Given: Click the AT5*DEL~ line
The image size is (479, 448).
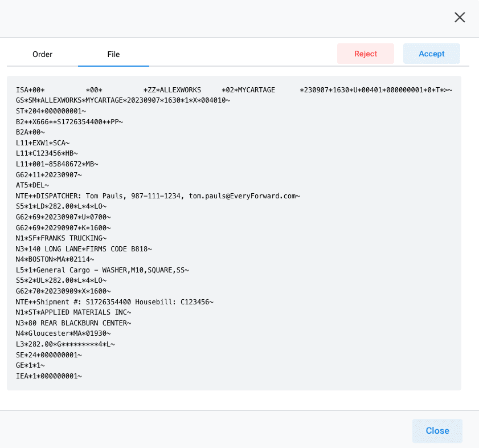Looking at the screenshot, I should (32, 185).
